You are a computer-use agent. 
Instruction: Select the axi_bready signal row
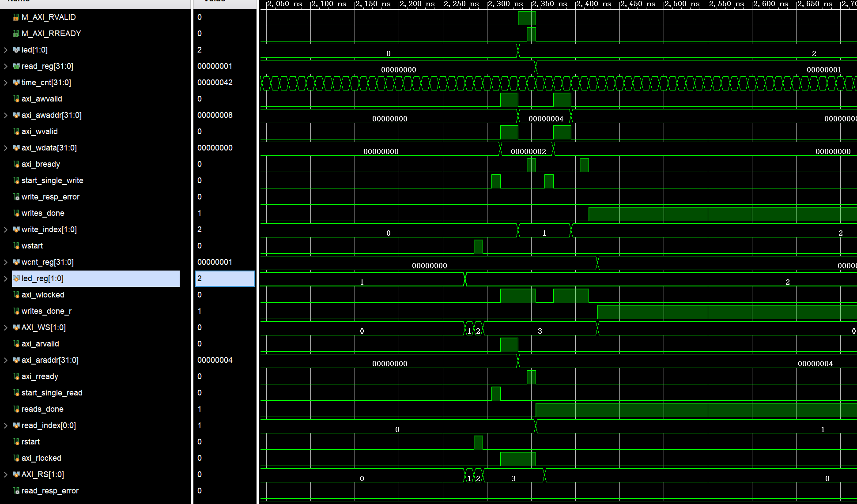96,164
